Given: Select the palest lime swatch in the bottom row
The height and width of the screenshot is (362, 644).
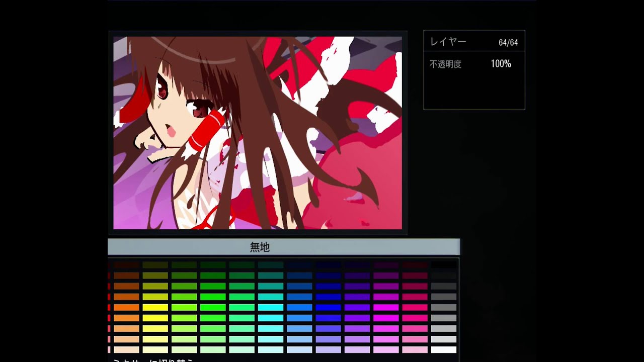Looking at the screenshot, I should (184, 349).
